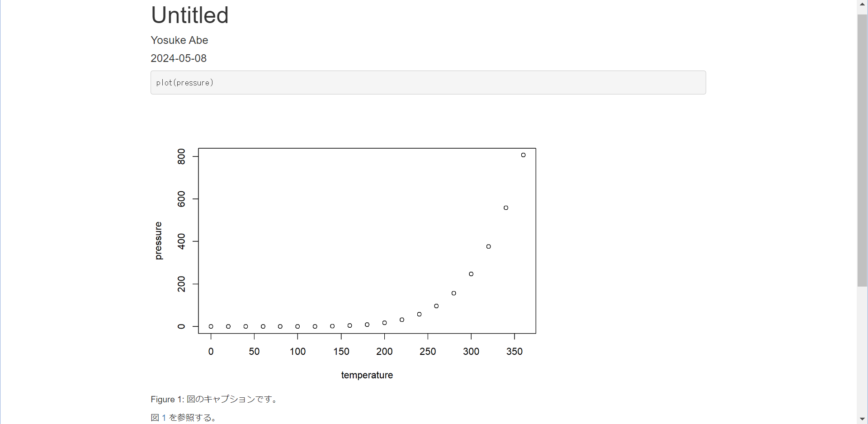Click the 800 tick label on the y-axis
Viewport: 868px width, 424px height.
[181, 156]
